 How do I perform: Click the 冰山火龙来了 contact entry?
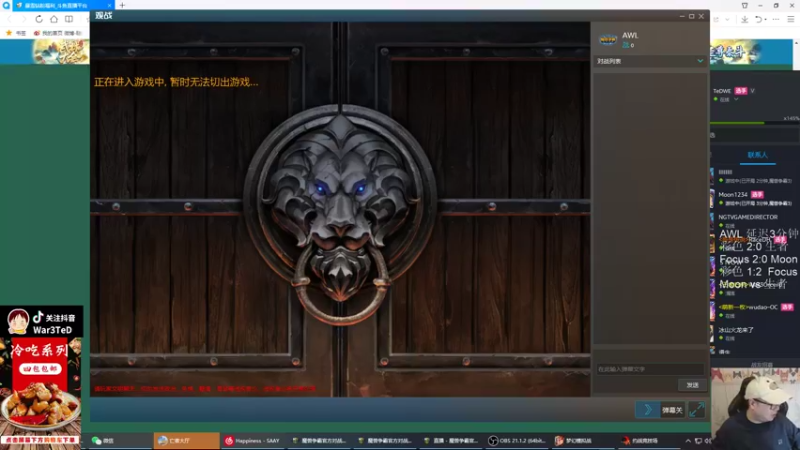click(754, 333)
